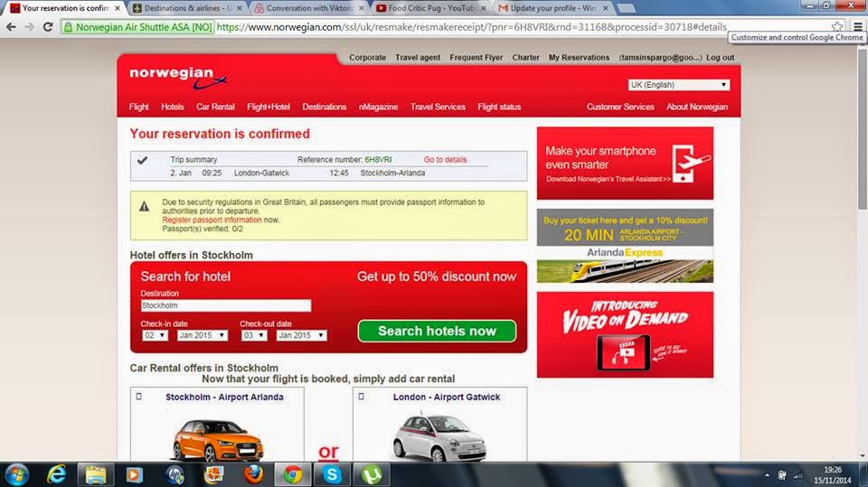Click the new tab button

[x=626, y=8]
